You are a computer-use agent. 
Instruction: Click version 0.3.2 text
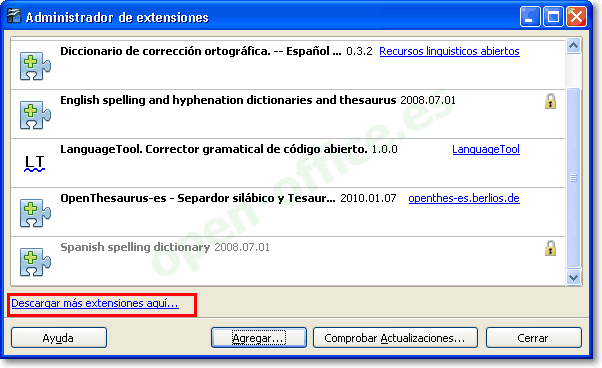click(359, 51)
